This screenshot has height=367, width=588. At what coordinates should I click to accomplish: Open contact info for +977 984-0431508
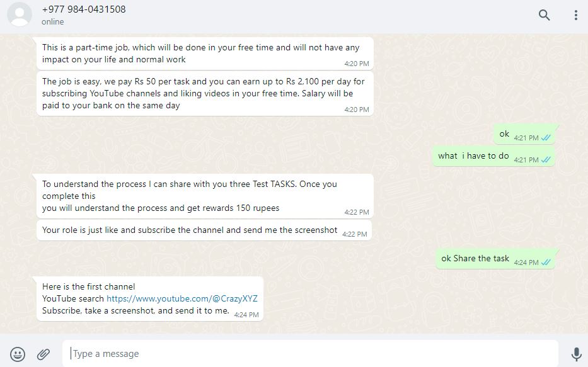pyautogui.click(x=84, y=9)
